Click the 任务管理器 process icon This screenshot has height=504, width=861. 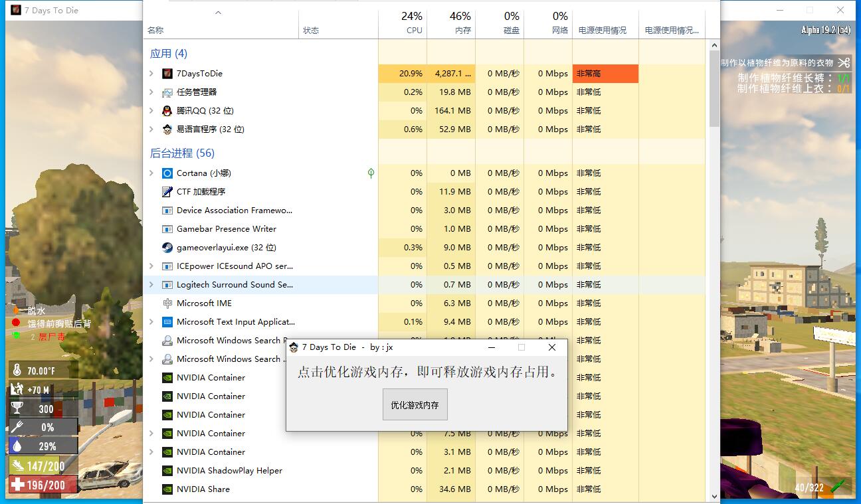[x=167, y=92]
